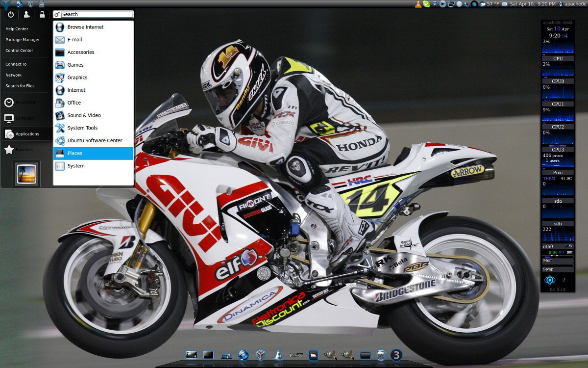Click the blue download arrow tray icon
Screen dimensions: 588x368
(x=434, y=4)
